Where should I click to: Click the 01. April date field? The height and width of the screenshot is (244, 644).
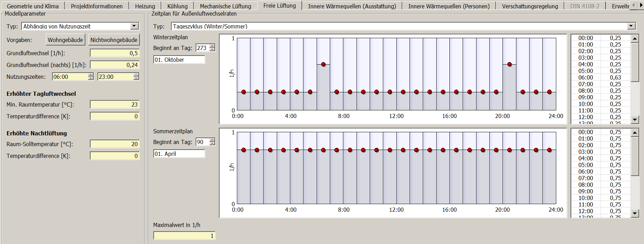(x=179, y=154)
